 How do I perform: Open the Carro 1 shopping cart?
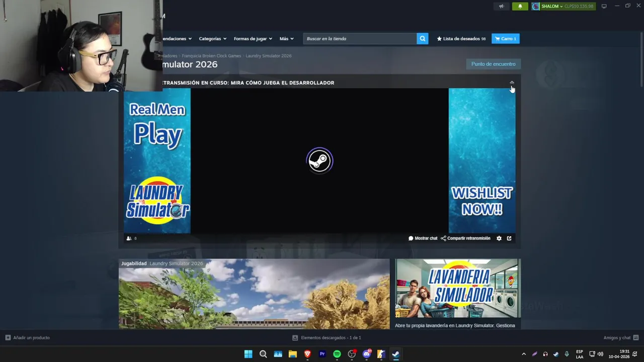506,39
